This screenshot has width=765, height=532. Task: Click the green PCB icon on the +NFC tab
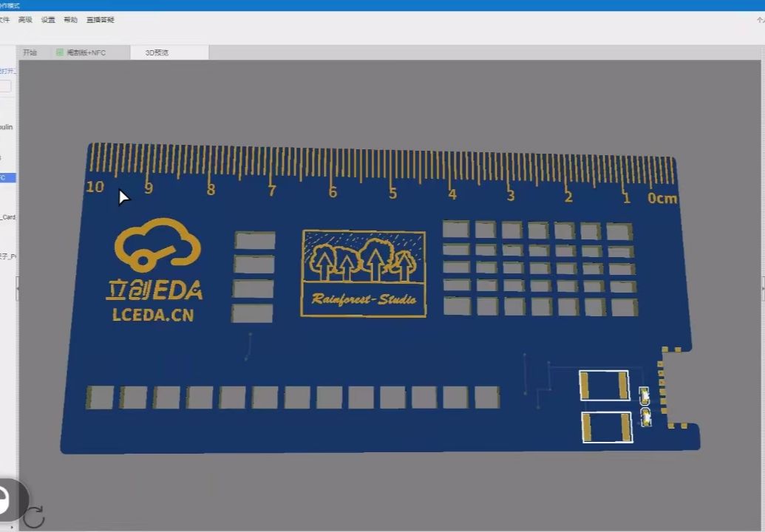pos(60,52)
